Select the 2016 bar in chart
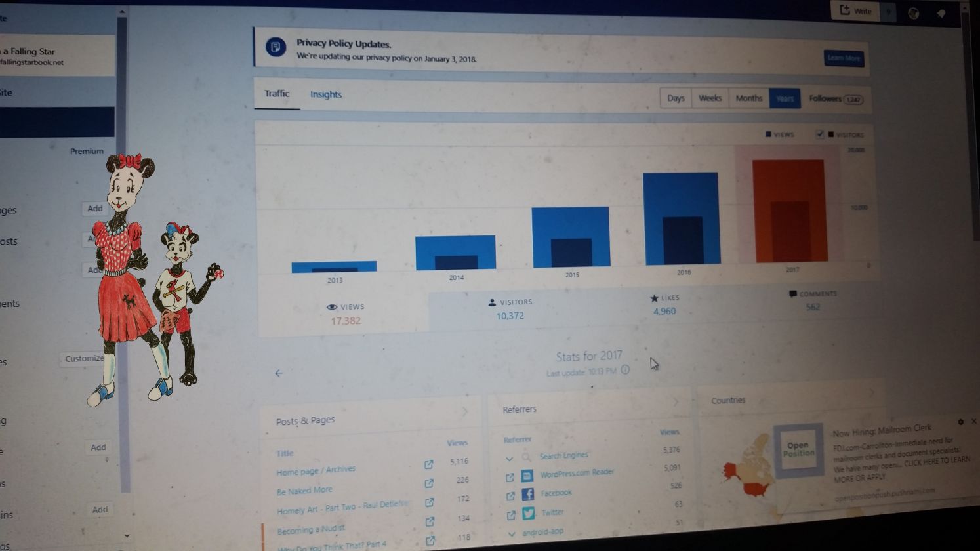This screenshot has width=980, height=551. pyautogui.click(x=682, y=218)
